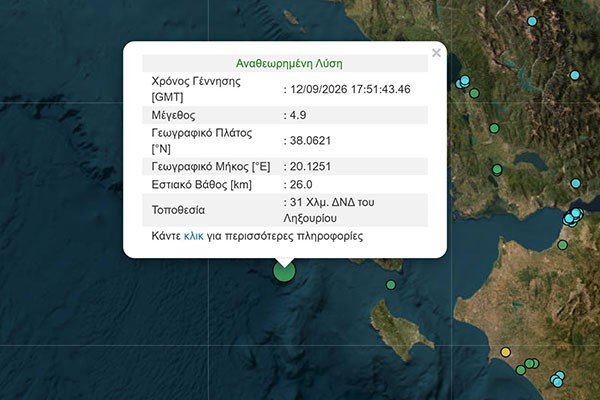Click the green marker south of Patras gulf
Screen dimensions: 600x400
pyautogui.click(x=562, y=245)
